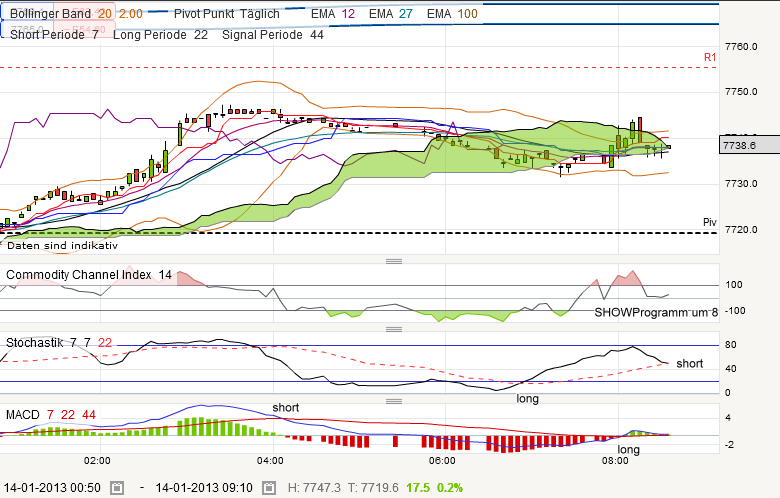Click the 7730.0 price axis label

(x=741, y=184)
